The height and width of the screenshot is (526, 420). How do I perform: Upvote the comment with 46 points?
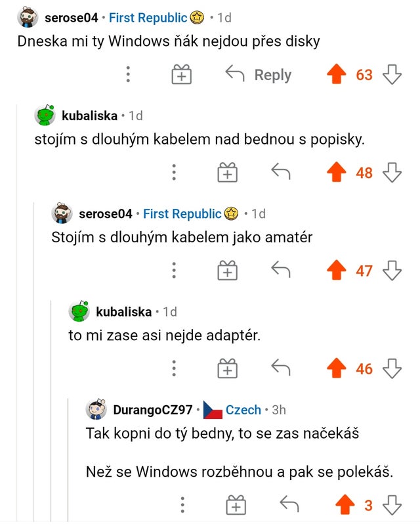click(x=336, y=369)
